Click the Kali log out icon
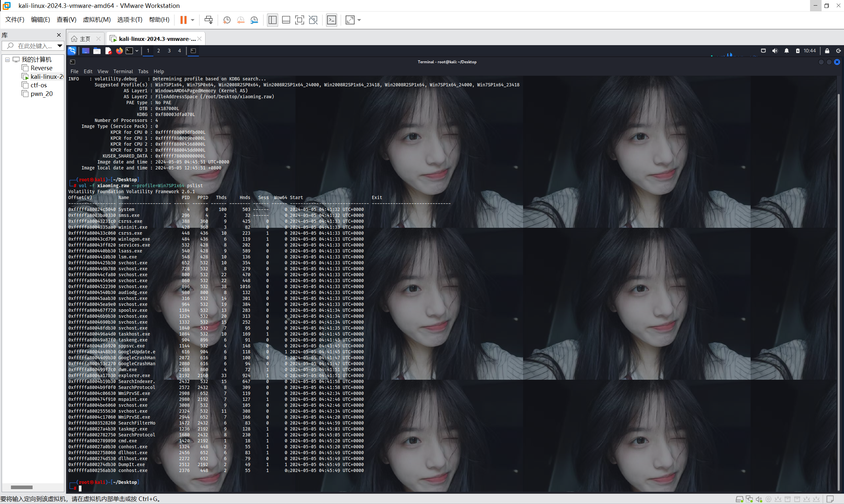This screenshot has width=844, height=504. (x=839, y=51)
